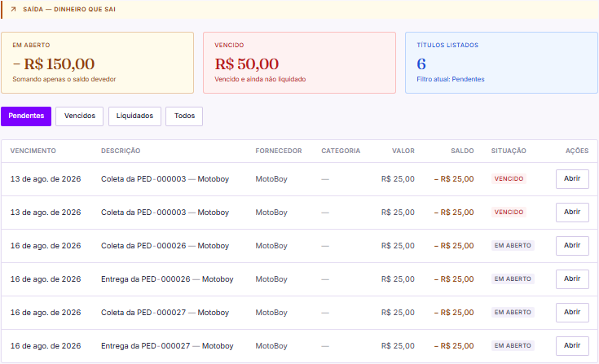This screenshot has height=364, width=599.
Task: Click 'Coleta da PED-000026 — Motoboy' description
Action: (165, 246)
